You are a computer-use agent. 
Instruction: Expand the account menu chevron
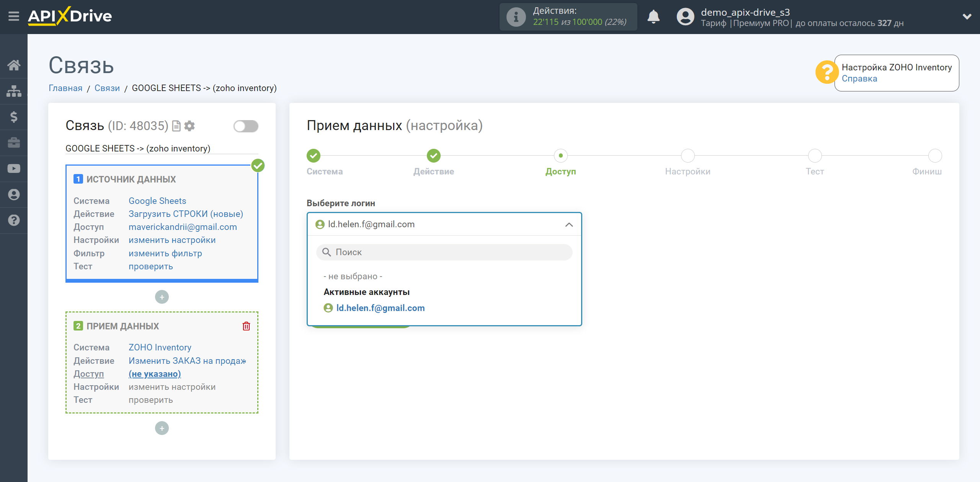(967, 16)
